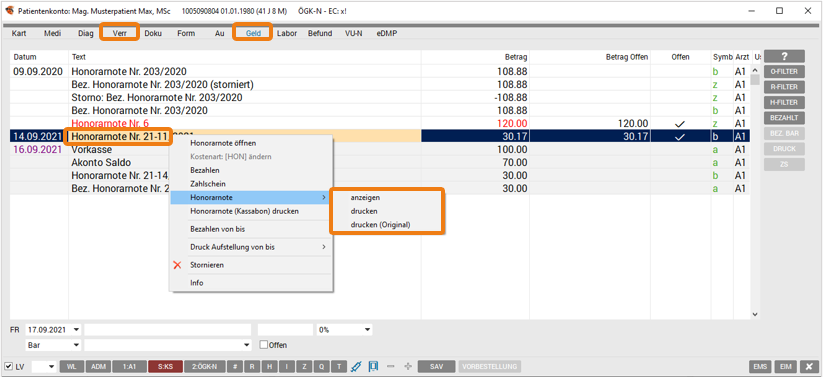The image size is (823, 377).
Task: Click the R-FILTER button
Action: [x=784, y=87]
